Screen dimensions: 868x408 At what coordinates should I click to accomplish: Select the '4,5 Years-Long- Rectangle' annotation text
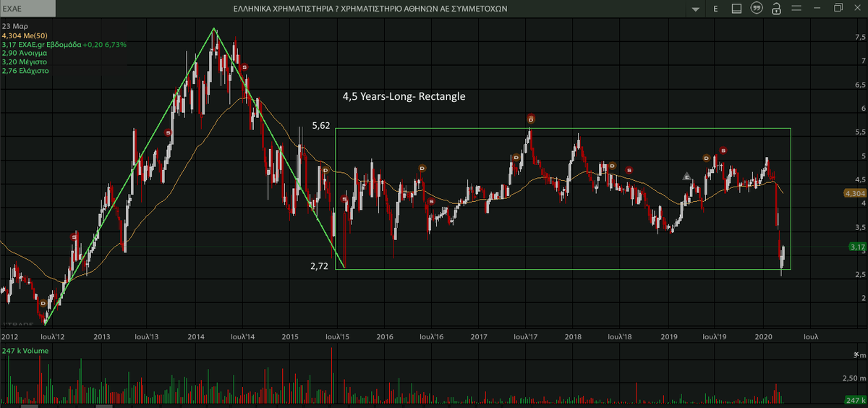404,95
